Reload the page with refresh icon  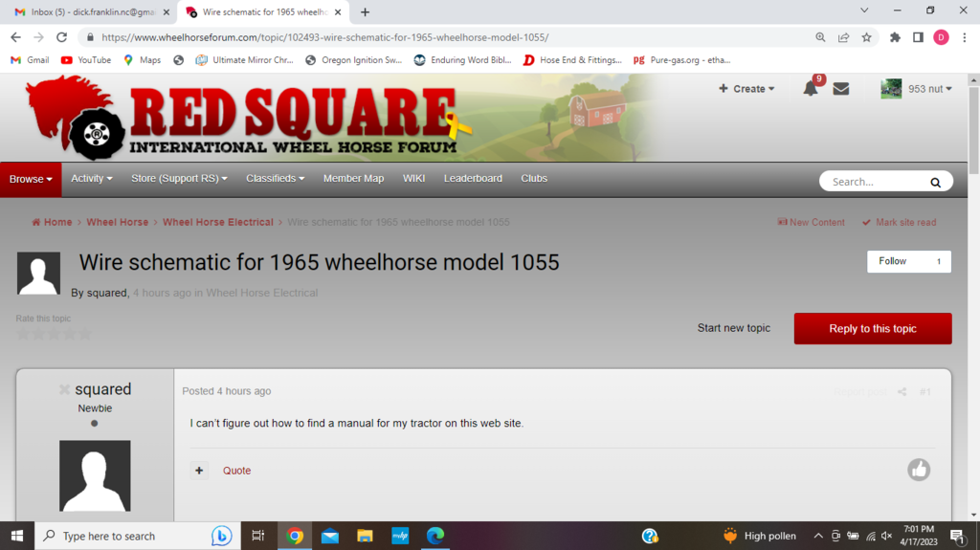[x=61, y=37]
